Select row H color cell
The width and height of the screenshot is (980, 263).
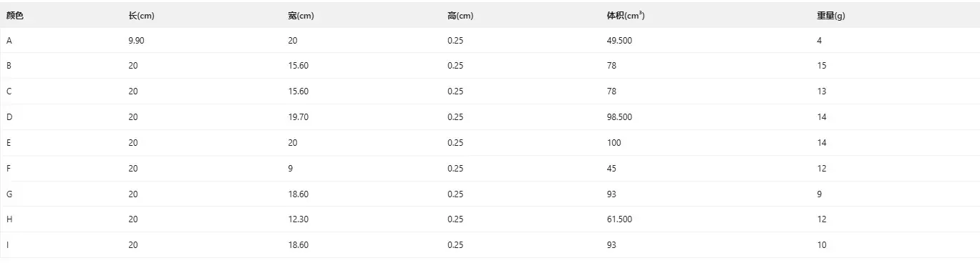[9, 219]
